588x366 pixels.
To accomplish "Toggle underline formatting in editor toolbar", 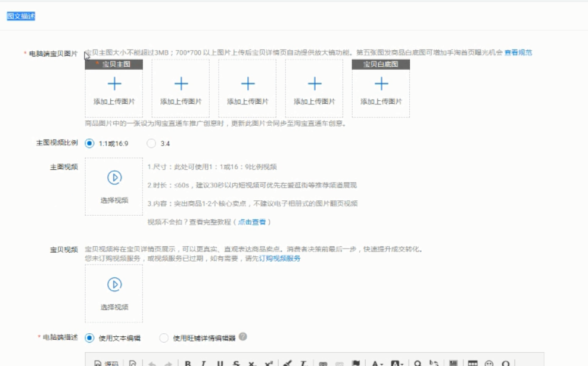I will click(220, 363).
